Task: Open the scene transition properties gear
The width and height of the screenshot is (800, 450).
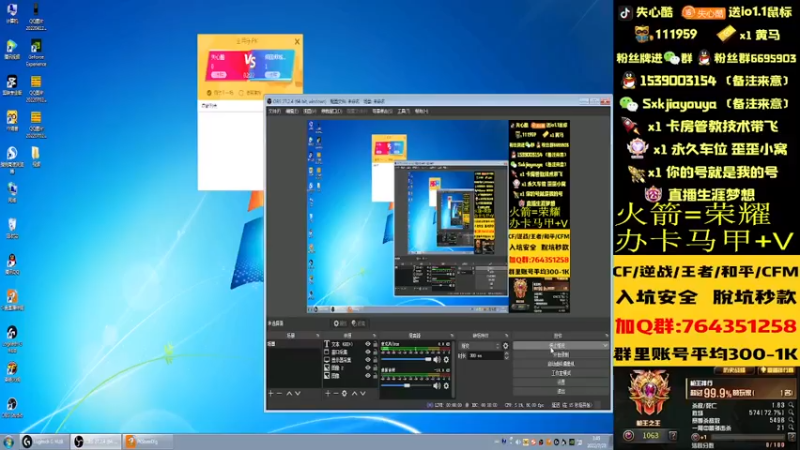Action: coord(506,345)
